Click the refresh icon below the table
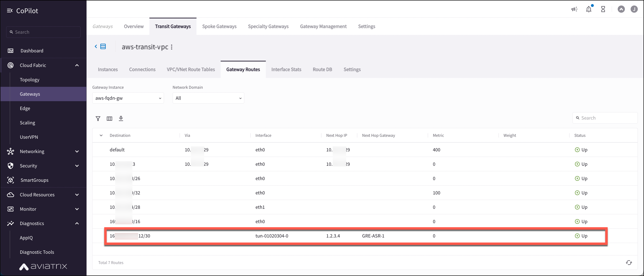 [x=629, y=263]
